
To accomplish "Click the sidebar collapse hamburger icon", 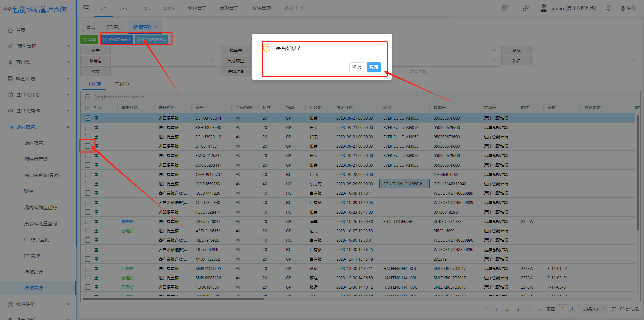I will pos(86,8).
